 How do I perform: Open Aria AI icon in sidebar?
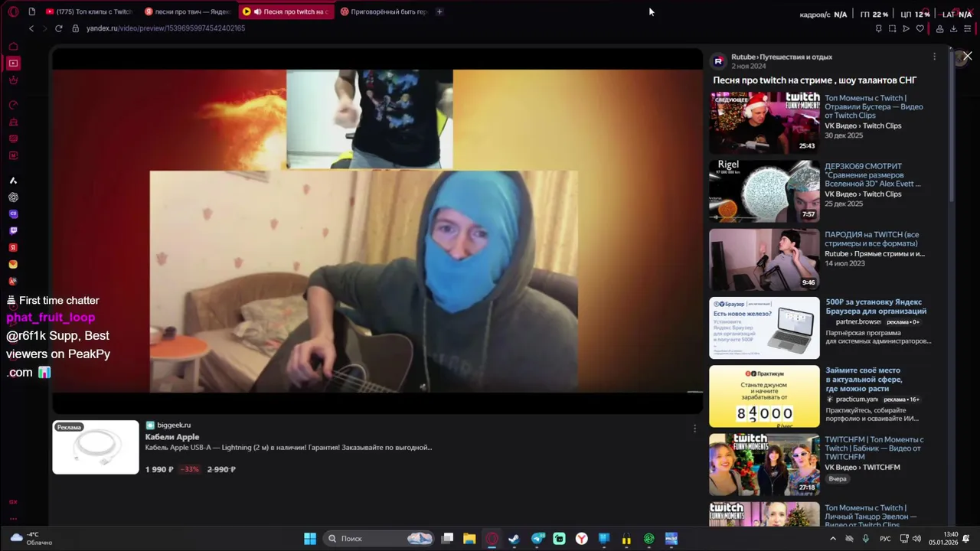[13, 181]
